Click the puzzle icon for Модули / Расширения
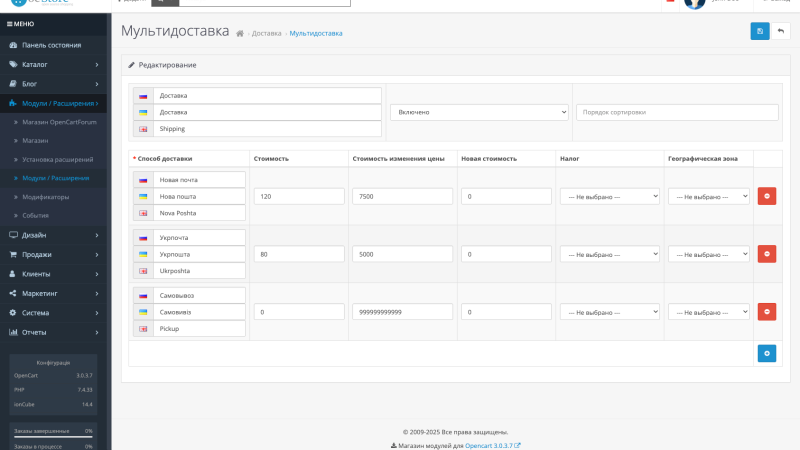 point(13,103)
